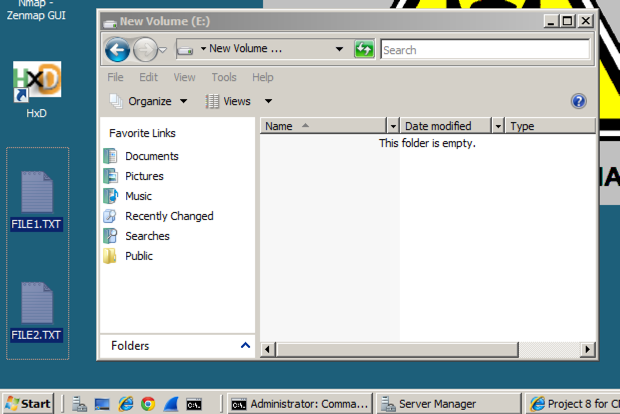
Task: Select the Nmap Zenmap GUI desktop shortcut
Action: click(x=36, y=10)
